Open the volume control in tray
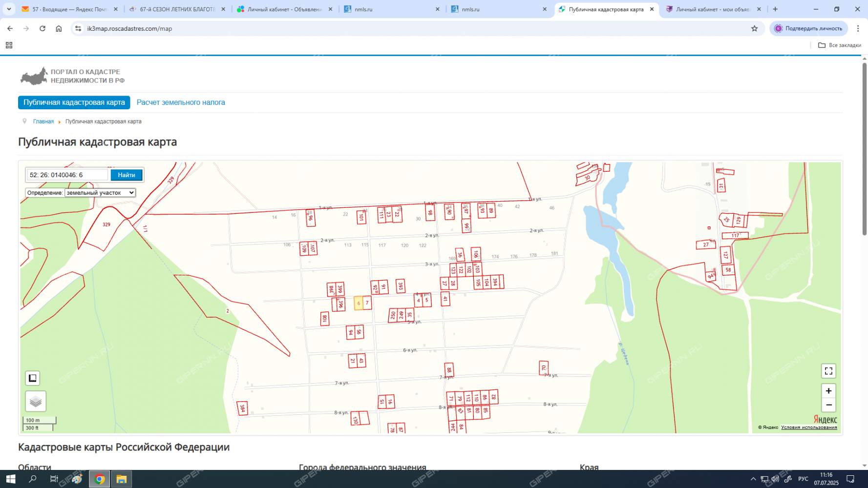 [x=775, y=479]
